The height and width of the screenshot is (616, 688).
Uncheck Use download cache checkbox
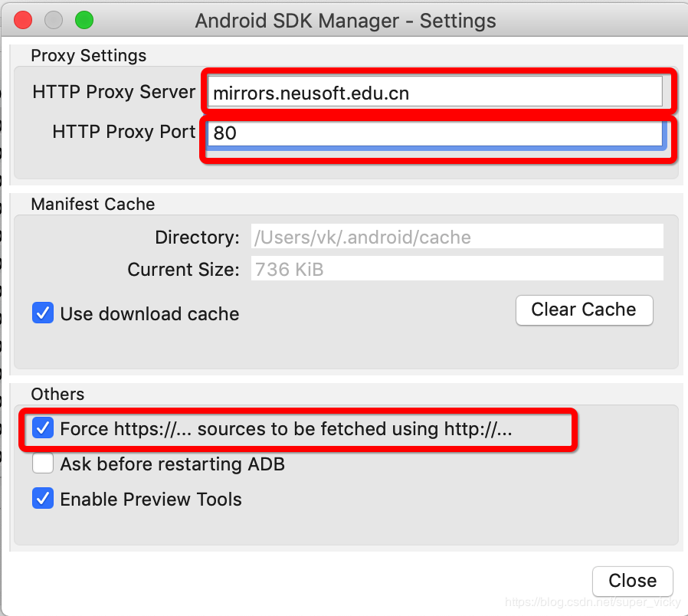[x=43, y=313]
